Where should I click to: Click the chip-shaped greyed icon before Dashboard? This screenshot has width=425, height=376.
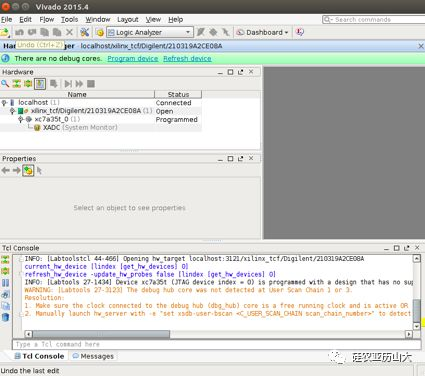click(213, 32)
